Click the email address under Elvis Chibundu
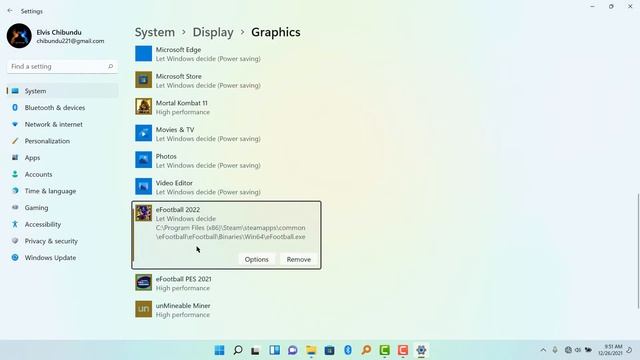 click(71, 41)
